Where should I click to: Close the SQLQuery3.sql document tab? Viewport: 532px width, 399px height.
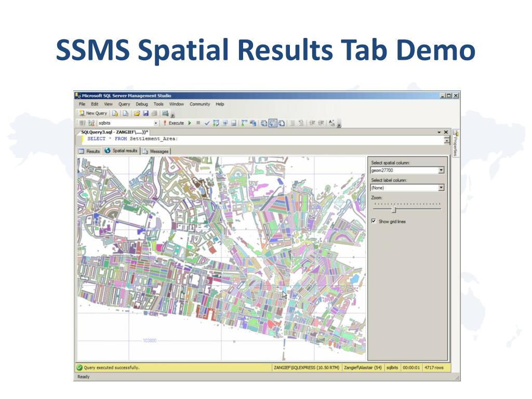tap(446, 132)
